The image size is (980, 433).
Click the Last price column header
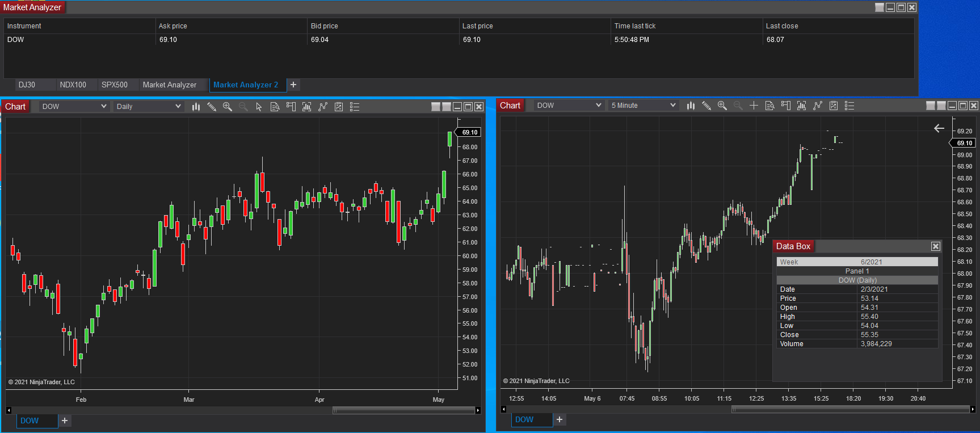coord(535,26)
